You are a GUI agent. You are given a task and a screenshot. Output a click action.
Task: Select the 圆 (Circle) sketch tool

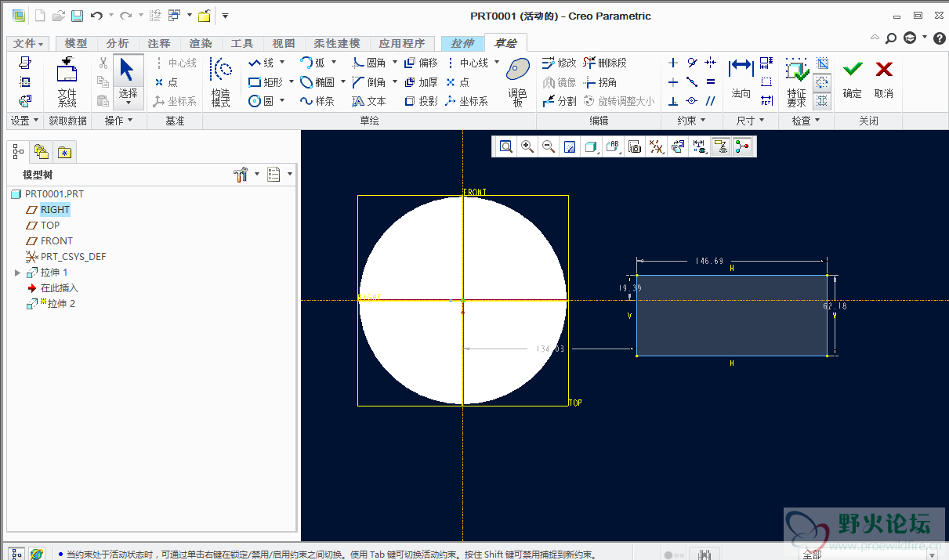coord(261,101)
